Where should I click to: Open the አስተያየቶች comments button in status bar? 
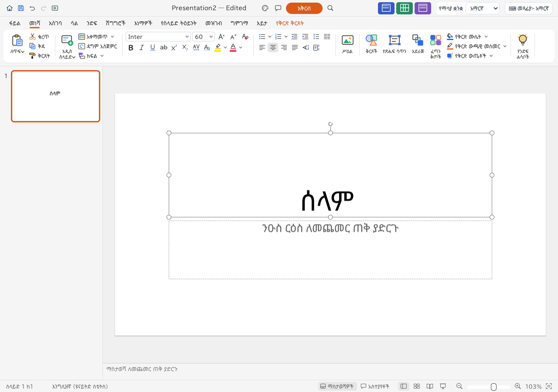375,386
